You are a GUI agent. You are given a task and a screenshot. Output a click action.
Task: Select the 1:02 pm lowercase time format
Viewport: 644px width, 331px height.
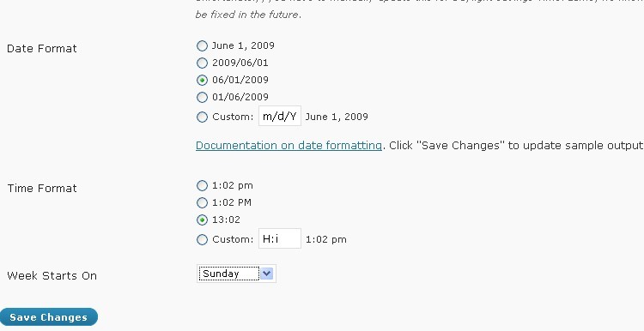(x=202, y=186)
